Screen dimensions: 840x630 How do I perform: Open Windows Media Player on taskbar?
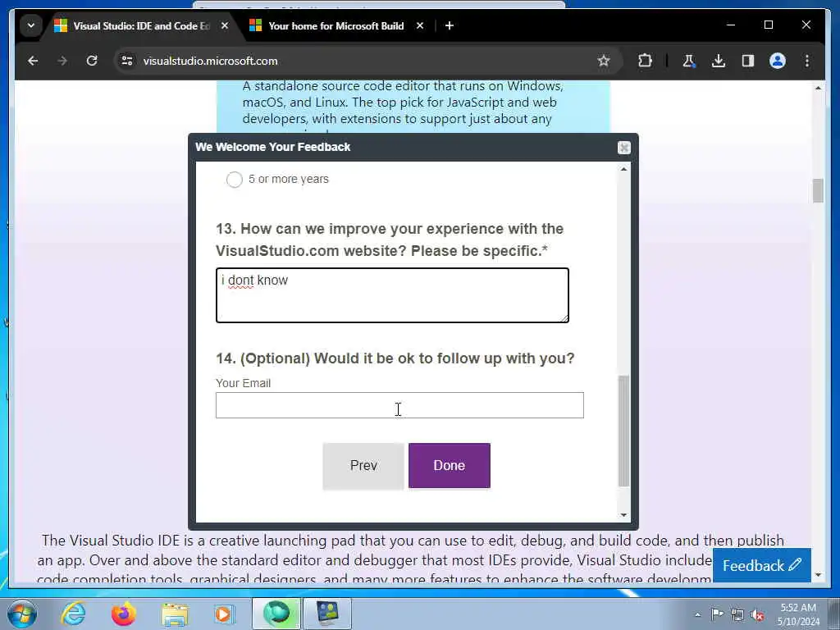(x=224, y=614)
